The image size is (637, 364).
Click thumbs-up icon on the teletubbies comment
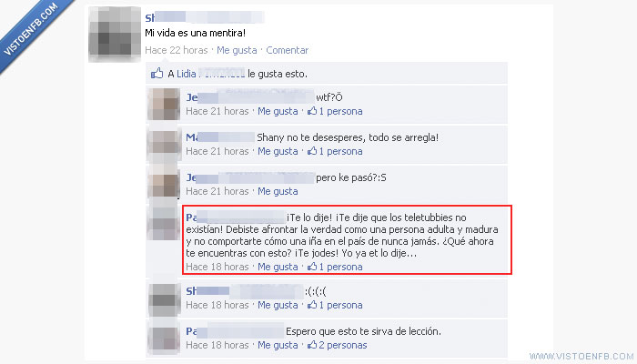pos(312,267)
